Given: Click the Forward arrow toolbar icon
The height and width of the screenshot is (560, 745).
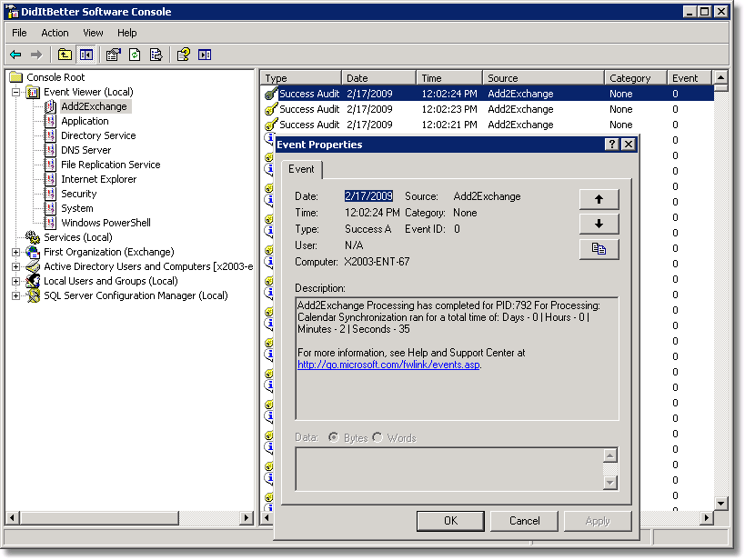Looking at the screenshot, I should [36, 55].
